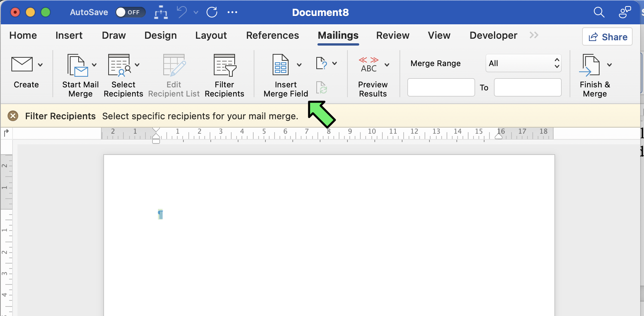
Task: Click the Merge Range To end field
Action: (528, 87)
